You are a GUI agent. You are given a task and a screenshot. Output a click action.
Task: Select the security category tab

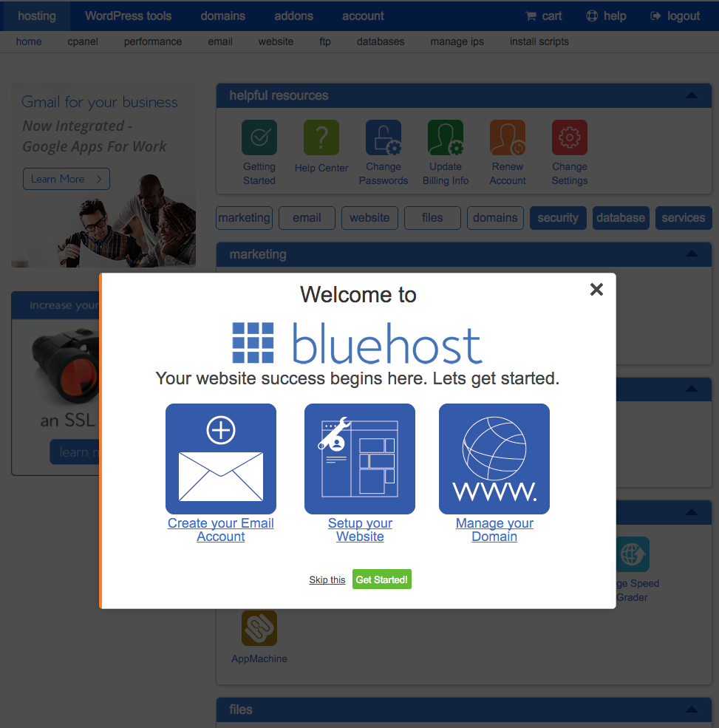(x=558, y=218)
